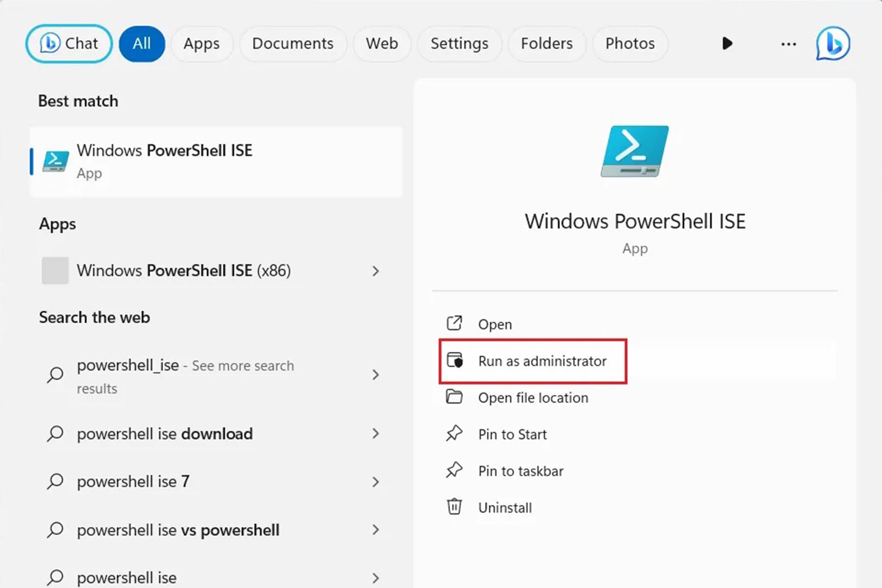Select Windows PowerShell ISE best match result

(216, 162)
